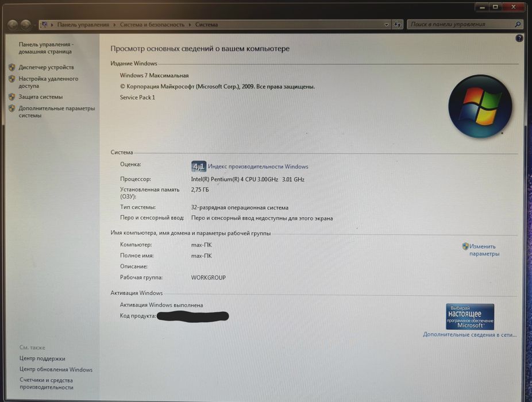The width and height of the screenshot is (532, 402).
Task: Click 'Изменить параметры' link
Action: 484,250
